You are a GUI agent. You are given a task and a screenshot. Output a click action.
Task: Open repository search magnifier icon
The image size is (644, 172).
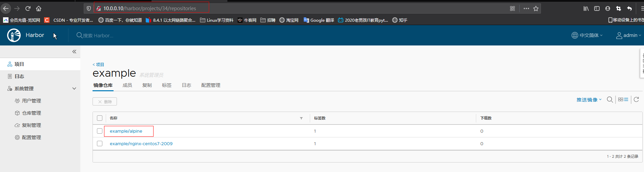click(x=610, y=99)
